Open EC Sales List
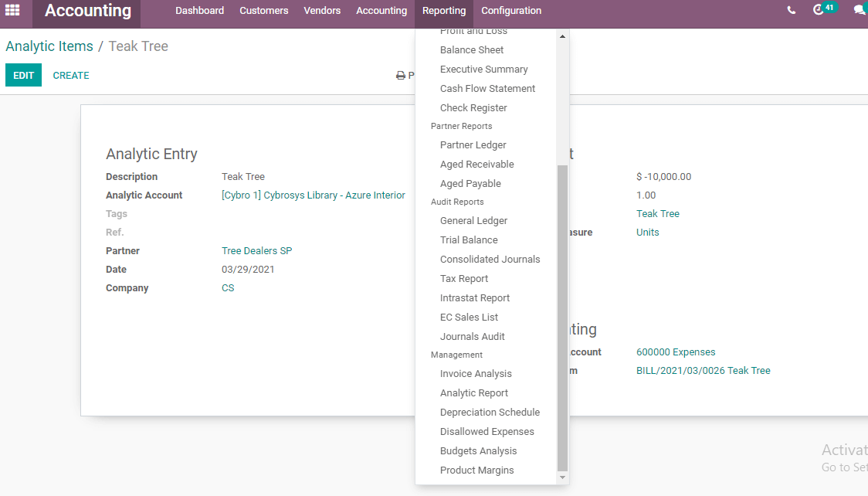This screenshot has width=868, height=496. pyautogui.click(x=469, y=318)
